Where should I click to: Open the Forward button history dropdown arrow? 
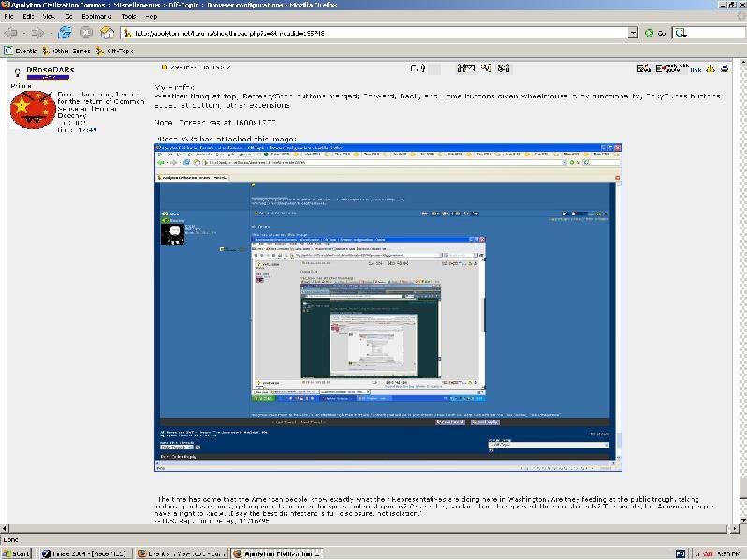click(x=51, y=33)
